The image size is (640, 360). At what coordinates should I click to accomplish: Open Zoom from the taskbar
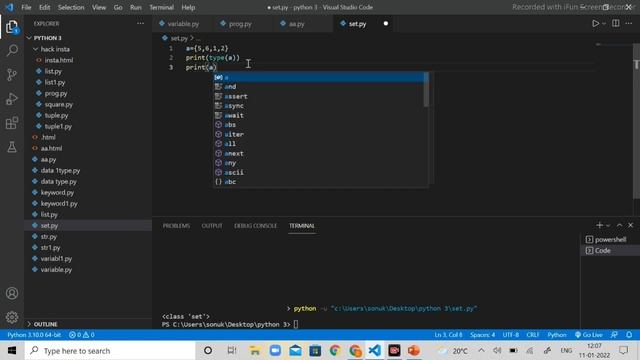[x=275, y=351]
